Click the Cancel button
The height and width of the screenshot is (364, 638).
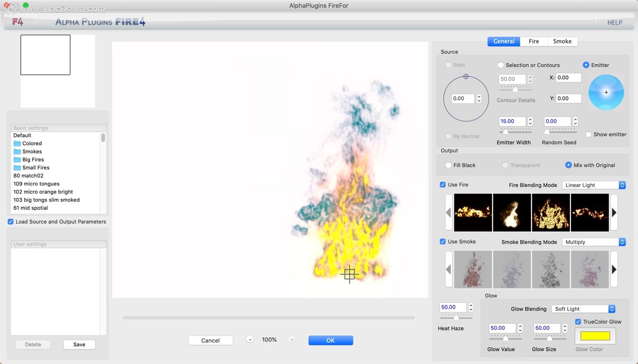point(210,340)
